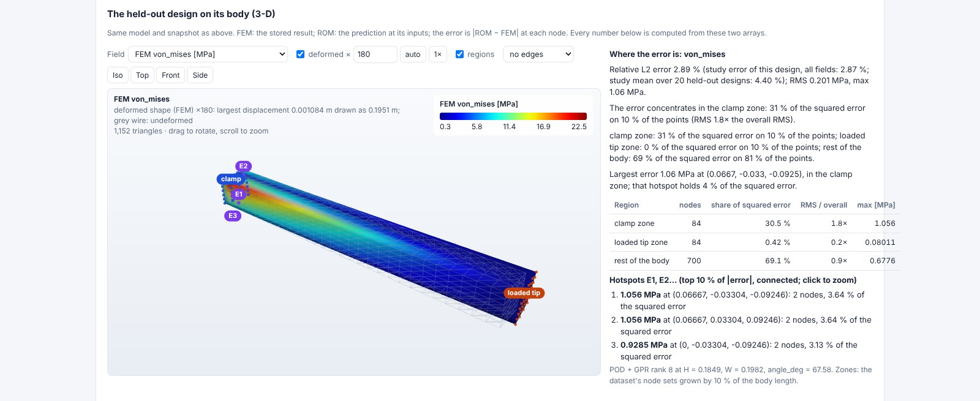Screen dimensions: 980x401
Task: Click the rest of the body row
Action: click(755, 261)
